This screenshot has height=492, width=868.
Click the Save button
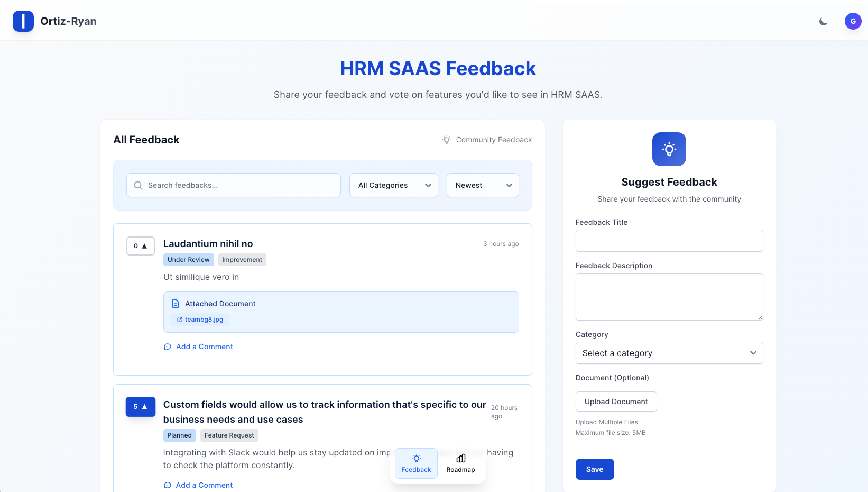(x=595, y=469)
